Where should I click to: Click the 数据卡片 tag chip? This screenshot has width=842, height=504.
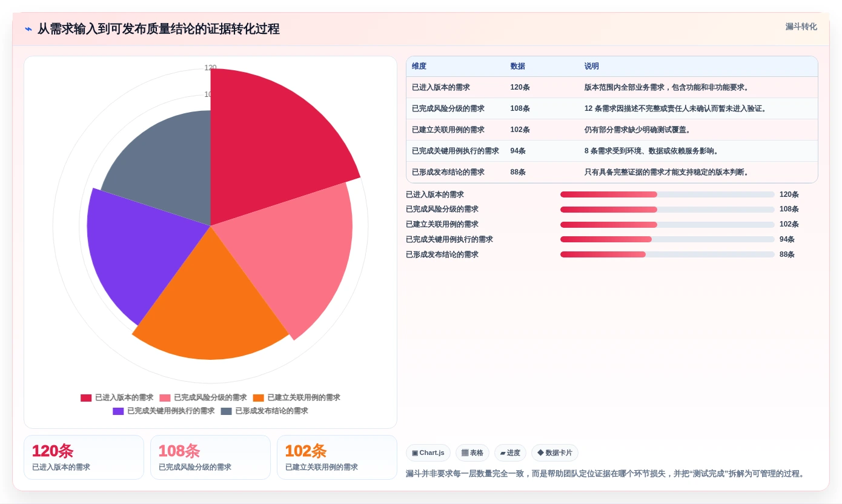[555, 453]
